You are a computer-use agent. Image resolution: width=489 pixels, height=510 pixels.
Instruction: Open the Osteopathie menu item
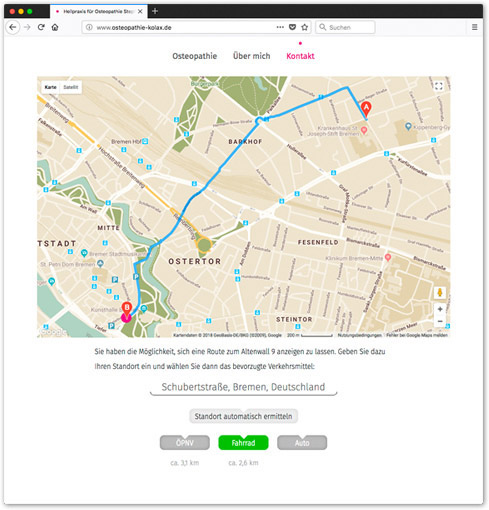(x=195, y=56)
